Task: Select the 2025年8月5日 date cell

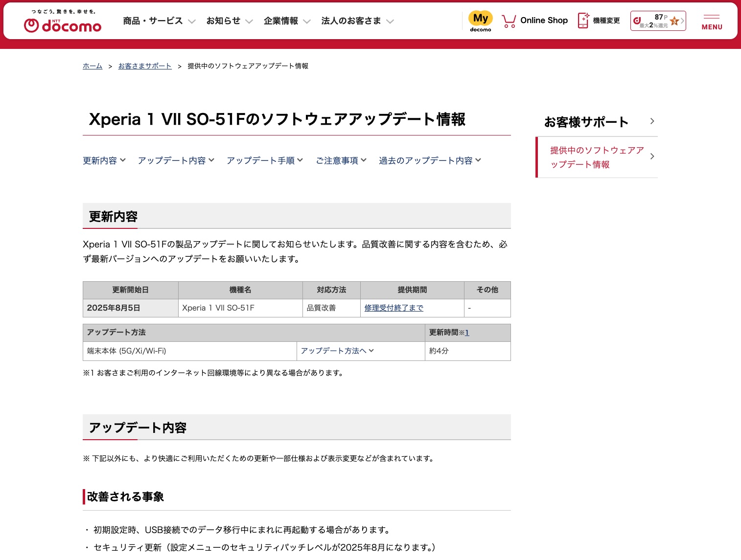Action: [x=131, y=308]
